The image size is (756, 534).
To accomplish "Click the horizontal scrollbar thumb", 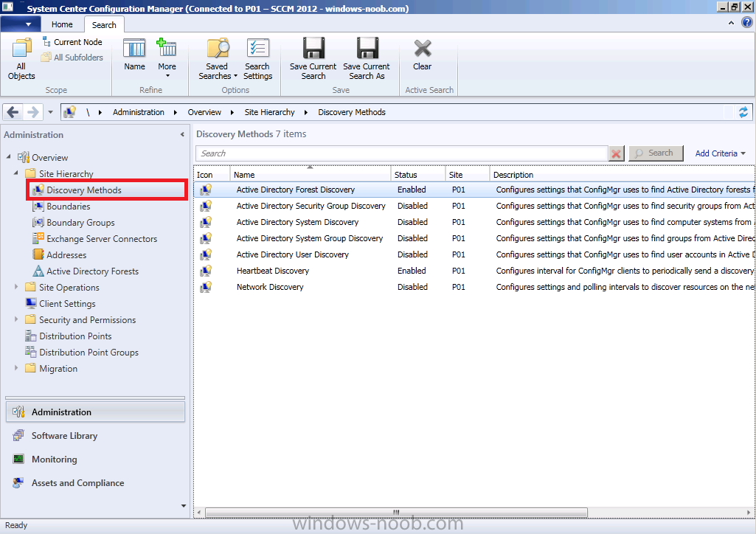I will (396, 512).
